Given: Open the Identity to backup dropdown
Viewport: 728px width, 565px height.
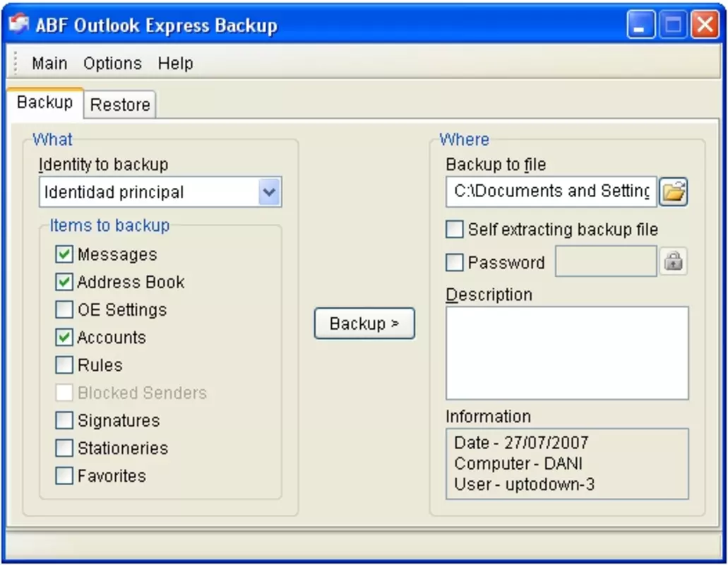Looking at the screenshot, I should [269, 191].
